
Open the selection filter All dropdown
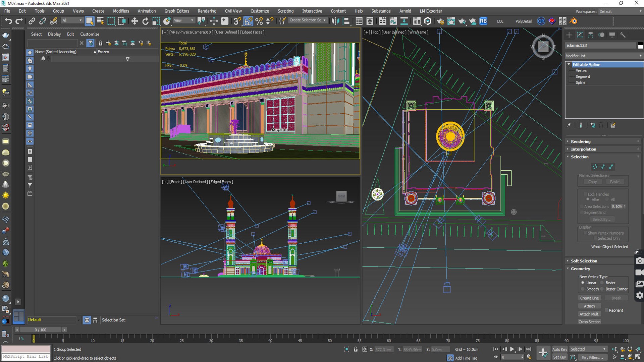[x=72, y=20]
